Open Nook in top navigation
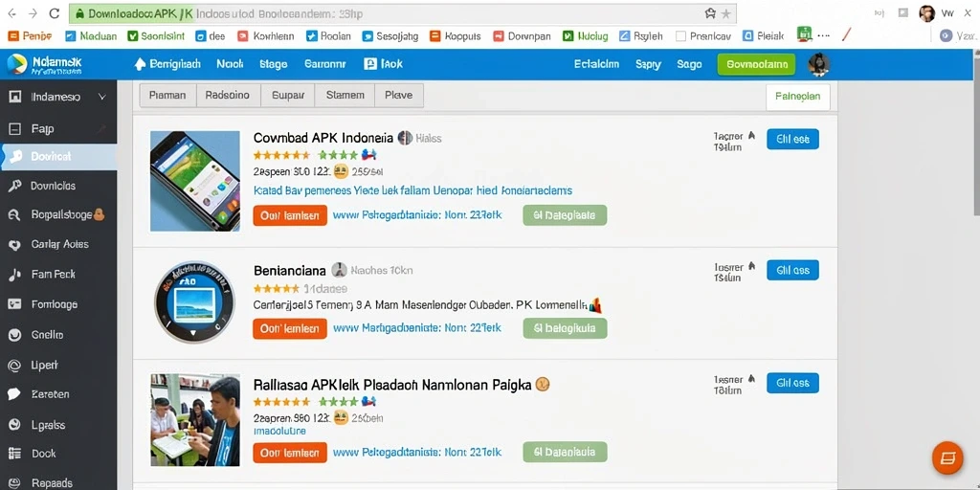The image size is (980, 490). [x=230, y=64]
